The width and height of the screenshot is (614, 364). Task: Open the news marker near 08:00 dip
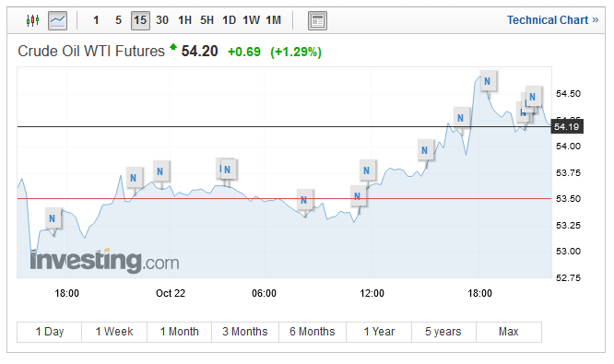click(x=304, y=200)
